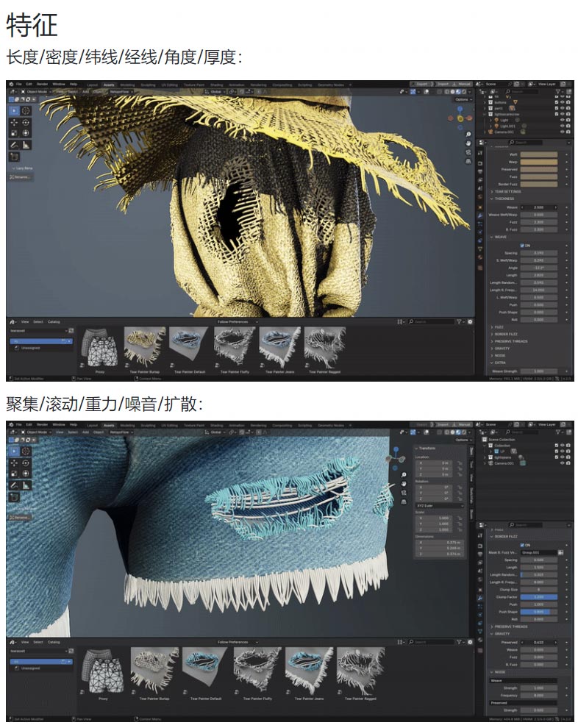Pick the Scale tool in the top viewport toolbar
578x728 pixels.
point(15,133)
